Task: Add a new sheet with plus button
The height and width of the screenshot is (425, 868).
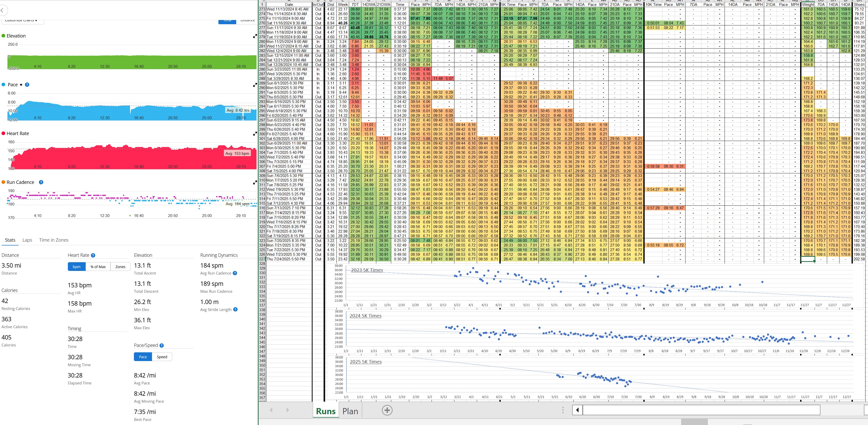Action: click(387, 411)
